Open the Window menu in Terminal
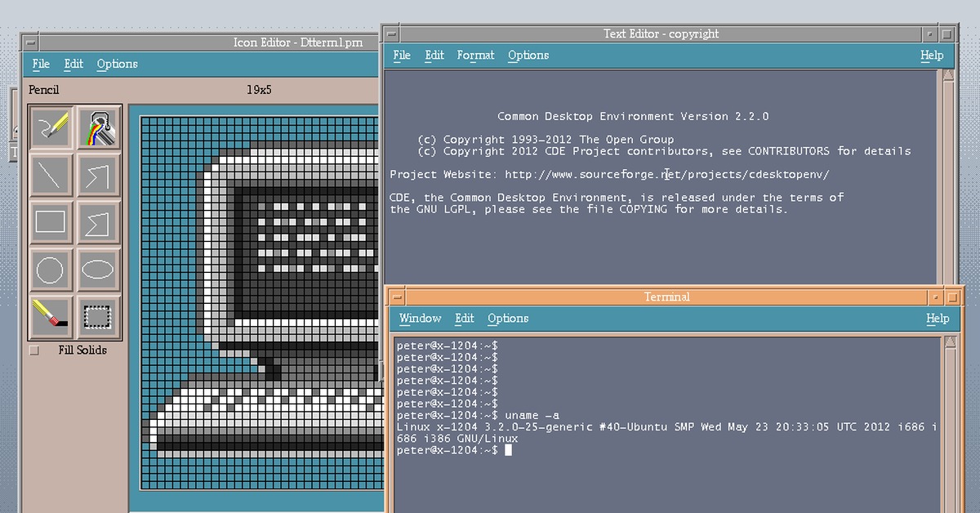The image size is (980, 513). (420, 319)
